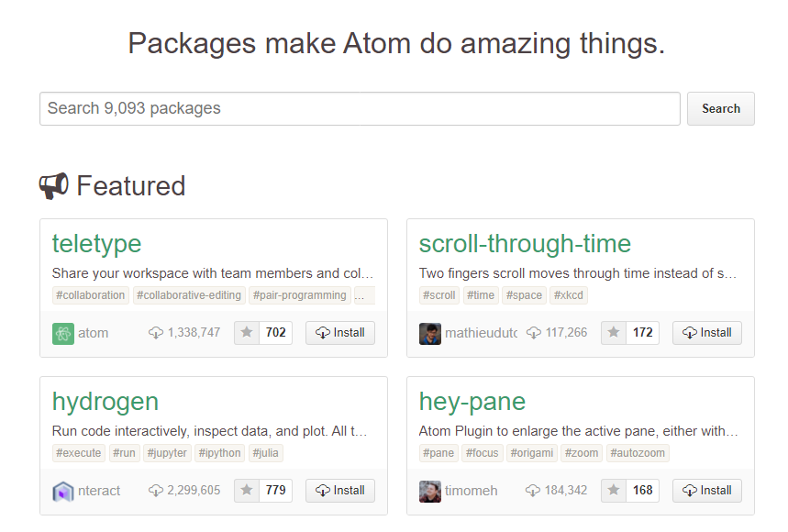Expand the truncated teletype tags ellipsis
The width and height of the screenshot is (788, 532).
click(x=364, y=295)
